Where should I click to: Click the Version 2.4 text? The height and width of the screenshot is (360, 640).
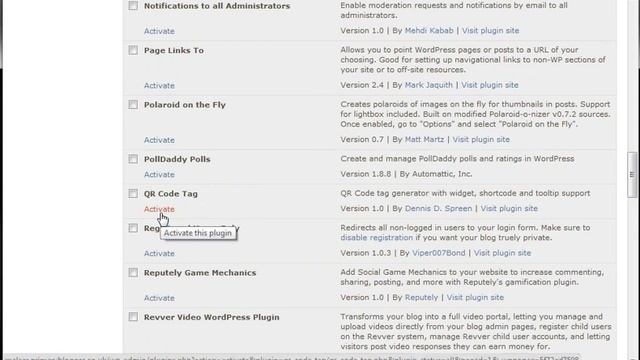coord(362,85)
